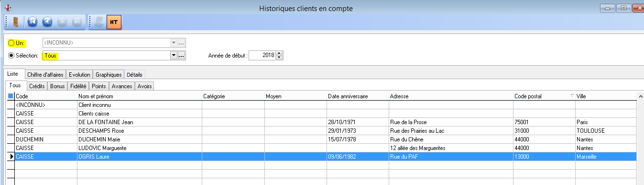The height and width of the screenshot is (185, 644).
Task: Go to previous record navigation icon
Action: pos(47,22)
